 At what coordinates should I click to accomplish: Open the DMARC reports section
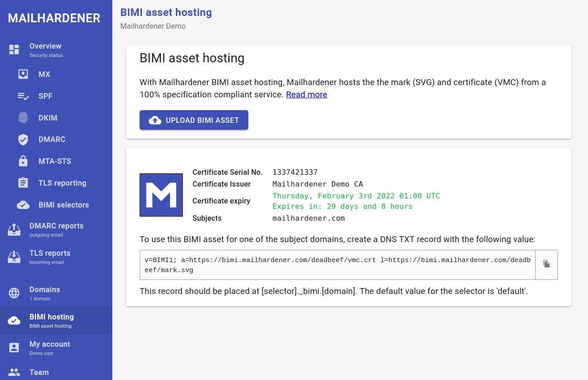point(56,230)
